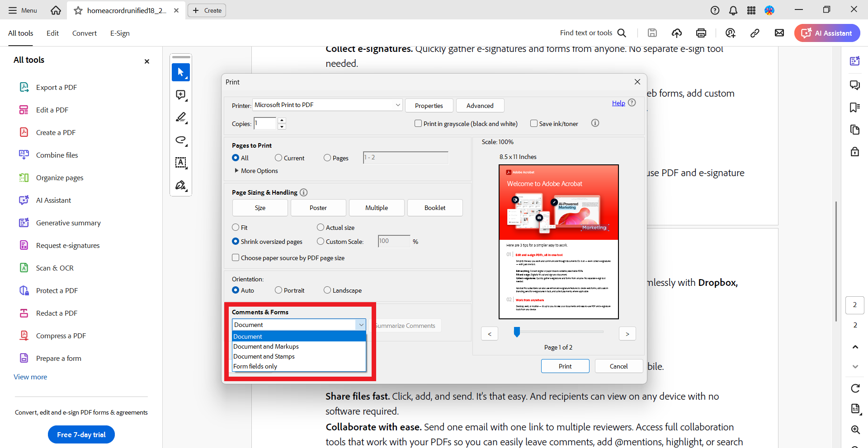Click the page up chevron on right rail
The width and height of the screenshot is (868, 448).
pyautogui.click(x=855, y=347)
